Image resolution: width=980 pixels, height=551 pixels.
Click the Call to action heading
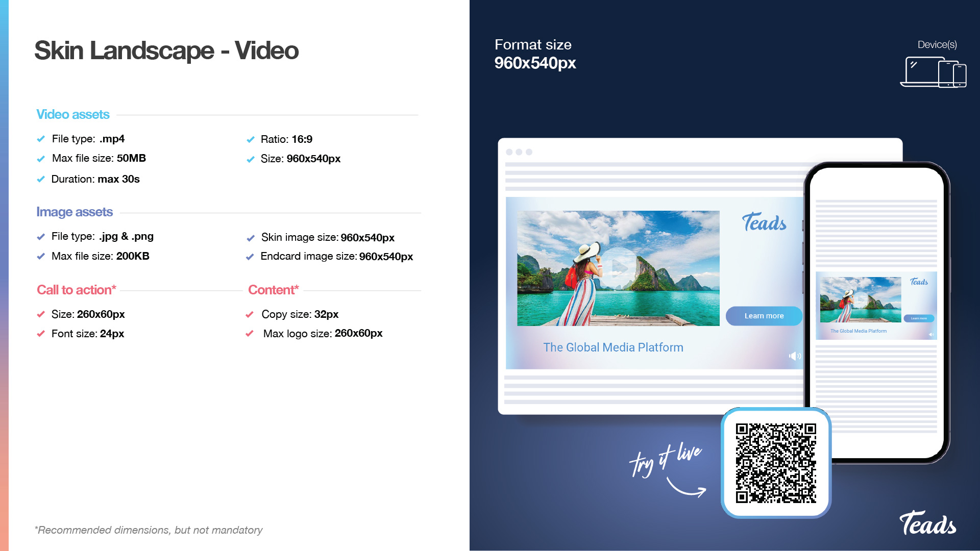(x=77, y=290)
